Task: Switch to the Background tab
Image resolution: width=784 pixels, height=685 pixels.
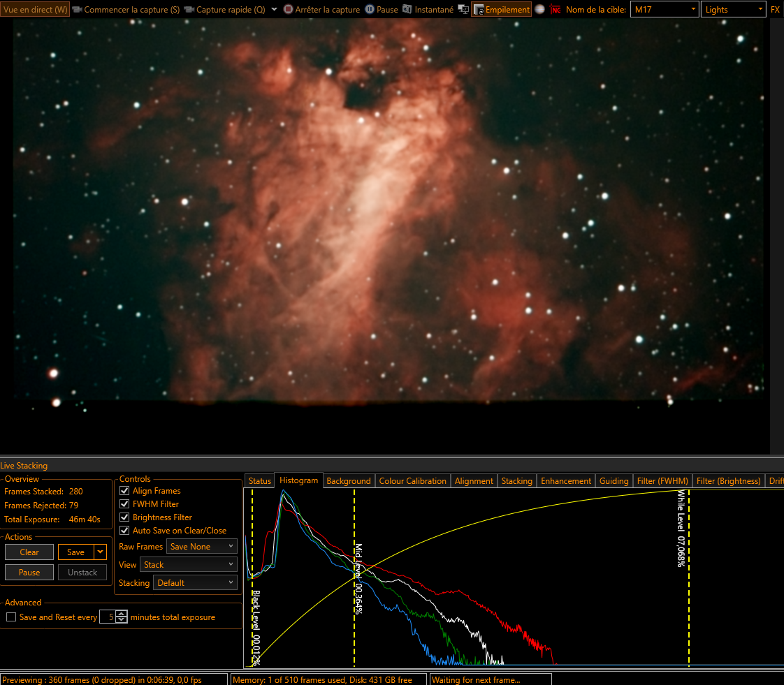Action: click(349, 480)
